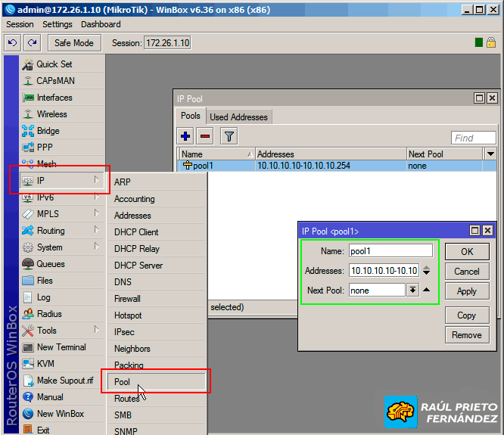Remove selected pool with minus icon
The width and height of the screenshot is (504, 435).
coord(204,136)
